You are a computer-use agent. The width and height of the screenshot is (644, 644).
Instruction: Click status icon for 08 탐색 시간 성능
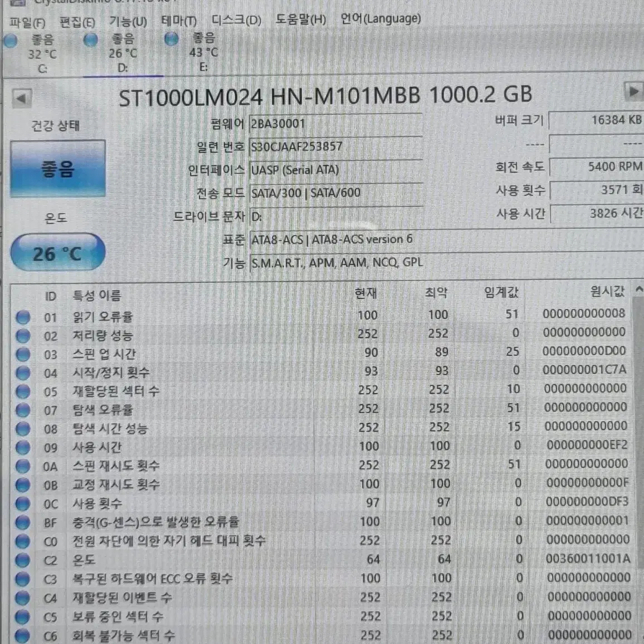click(23, 429)
